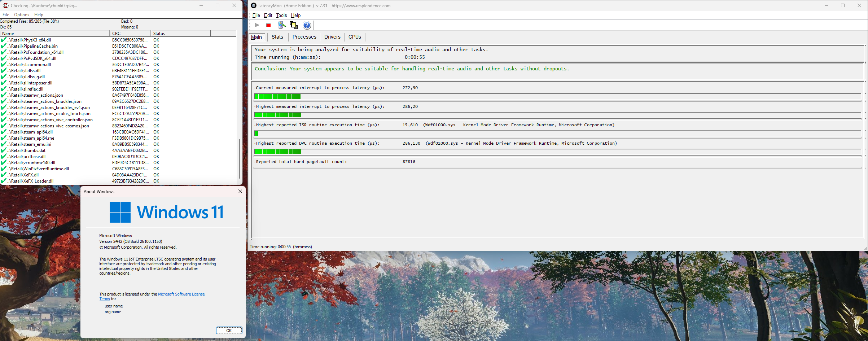This screenshot has width=868, height=341.
Task: Open the LatencyMon Tools menu
Action: [x=281, y=15]
